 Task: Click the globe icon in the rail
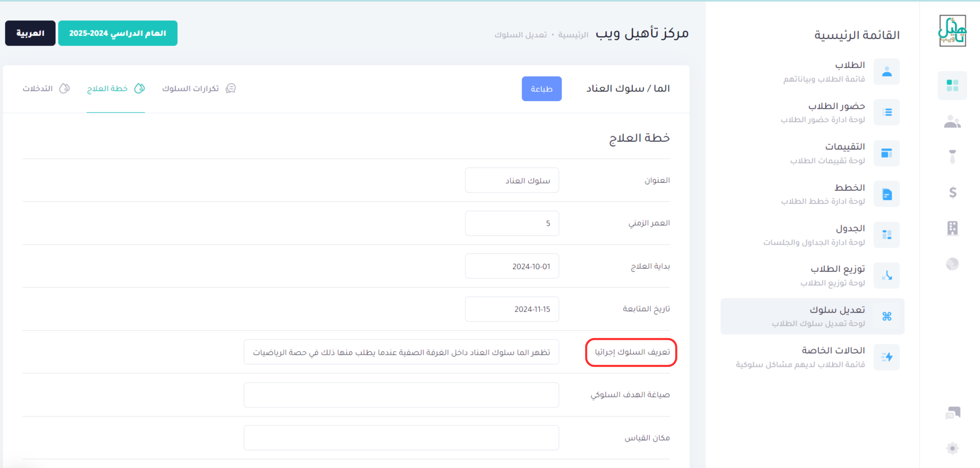tap(952, 264)
